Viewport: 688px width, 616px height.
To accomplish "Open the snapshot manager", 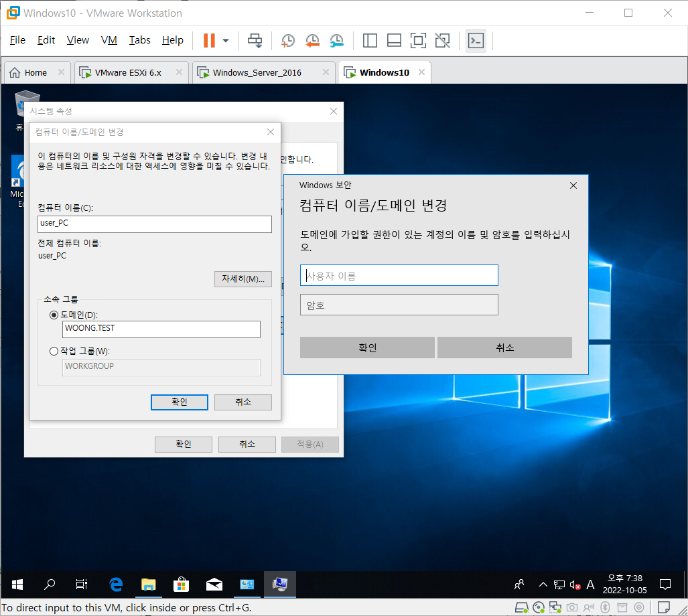I will 336,41.
